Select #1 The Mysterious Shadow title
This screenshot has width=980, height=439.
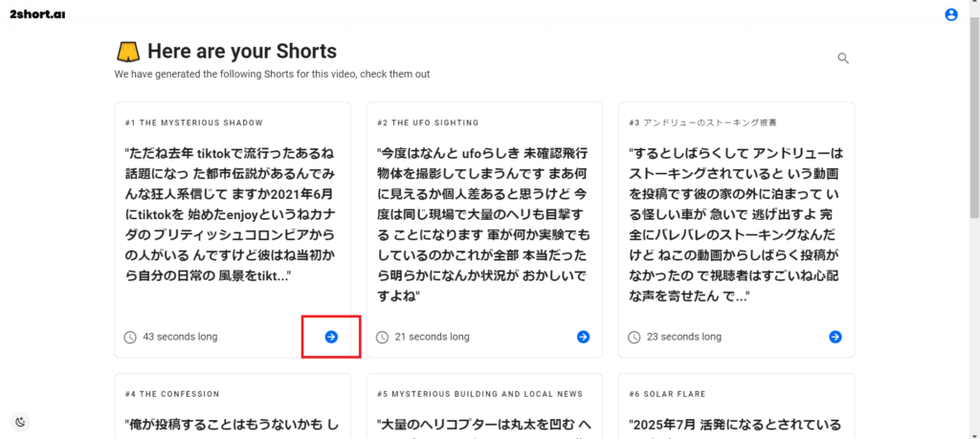[x=193, y=123]
